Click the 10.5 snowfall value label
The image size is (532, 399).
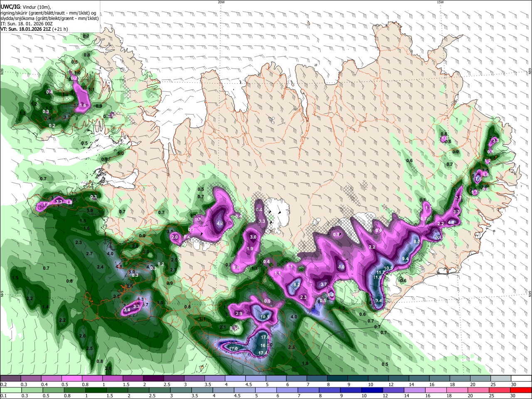pos(388,268)
